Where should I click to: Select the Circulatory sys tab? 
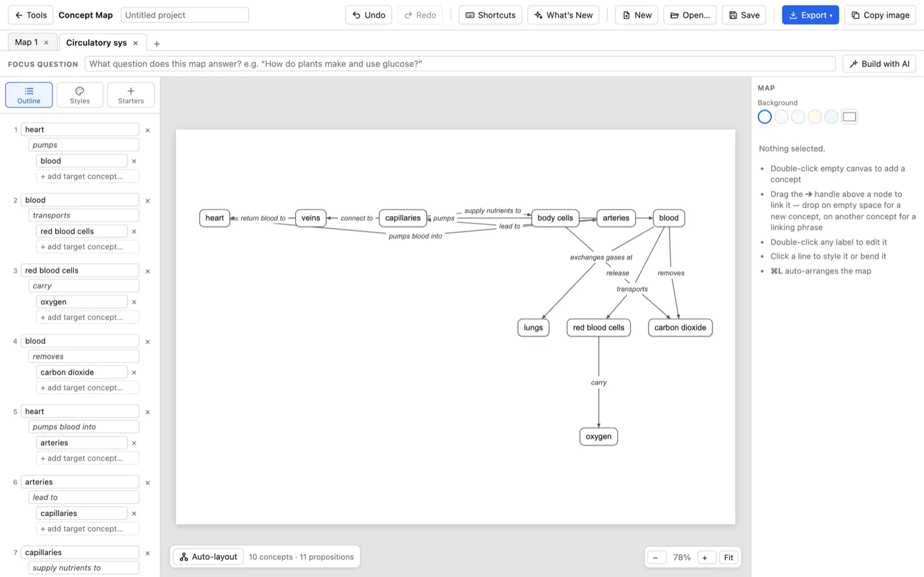pyautogui.click(x=97, y=42)
